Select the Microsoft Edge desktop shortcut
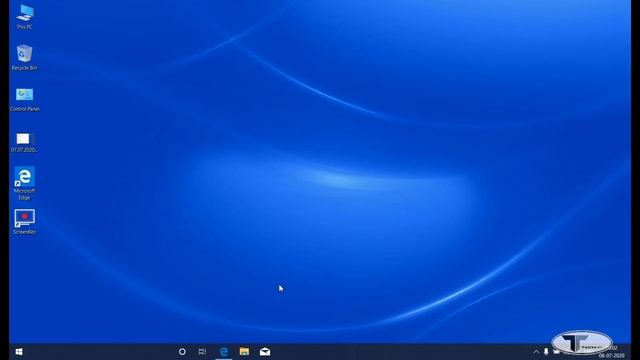This screenshot has height=360, width=640. point(24,183)
